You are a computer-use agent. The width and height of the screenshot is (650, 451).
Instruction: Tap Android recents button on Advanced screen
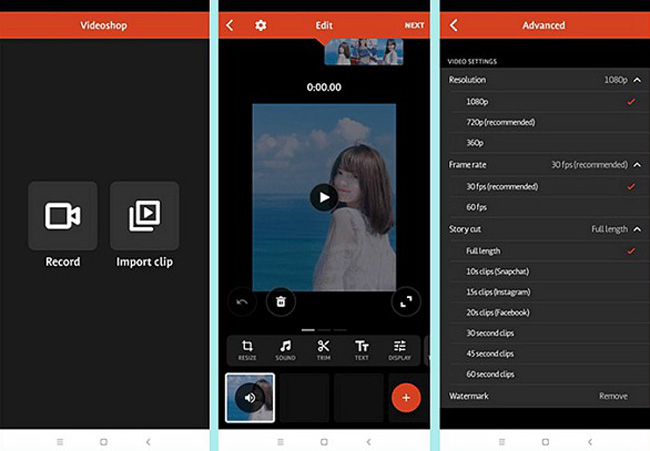(502, 442)
